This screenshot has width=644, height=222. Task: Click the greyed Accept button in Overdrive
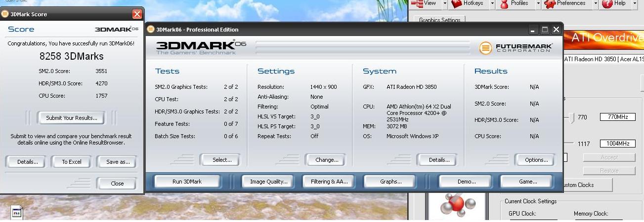tap(609, 157)
